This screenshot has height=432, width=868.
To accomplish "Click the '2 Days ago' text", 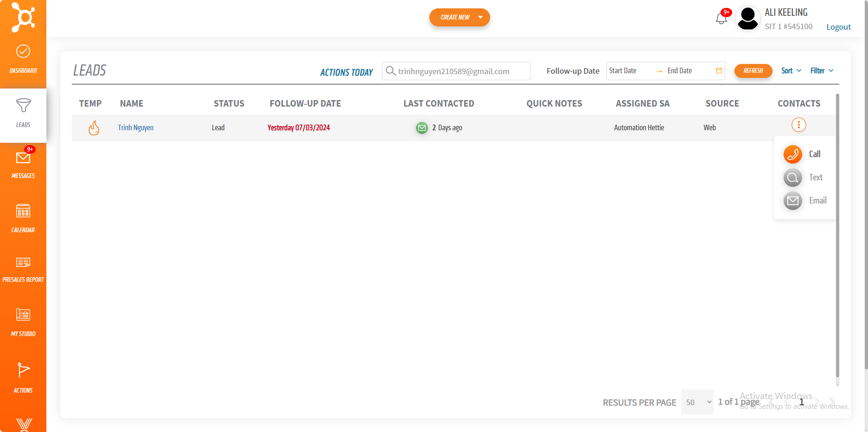I will pyautogui.click(x=447, y=127).
